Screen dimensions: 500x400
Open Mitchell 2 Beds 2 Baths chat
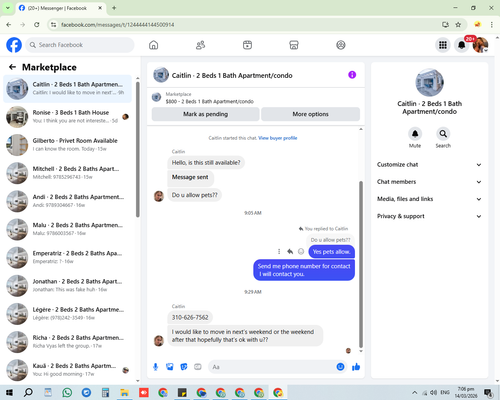[x=67, y=173]
